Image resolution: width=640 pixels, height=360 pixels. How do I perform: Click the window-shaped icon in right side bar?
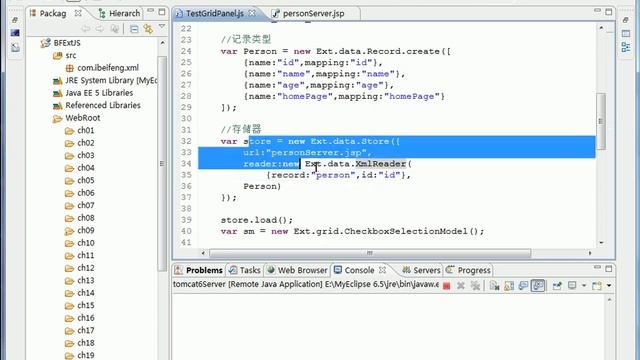626,33
